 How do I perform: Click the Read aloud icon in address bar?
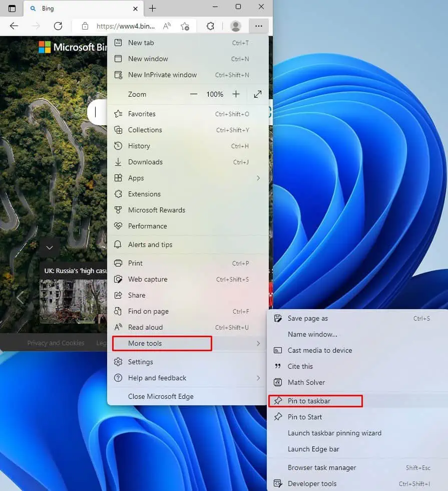(x=167, y=26)
